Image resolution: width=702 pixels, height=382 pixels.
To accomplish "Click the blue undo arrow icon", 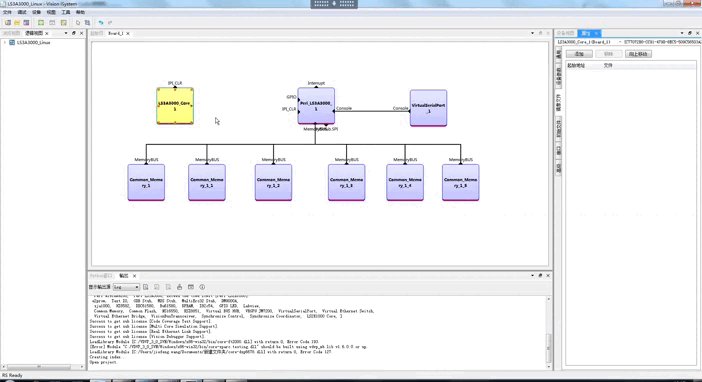I will pyautogui.click(x=101, y=22).
